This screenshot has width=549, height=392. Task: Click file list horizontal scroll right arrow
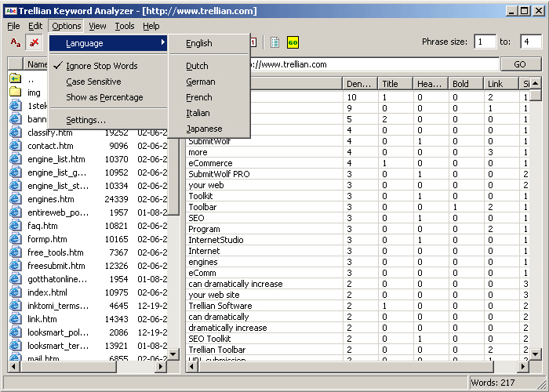(161, 367)
